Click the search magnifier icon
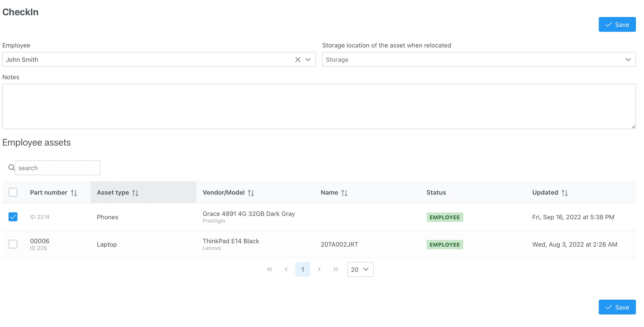This screenshot has height=327, width=644. (x=11, y=168)
